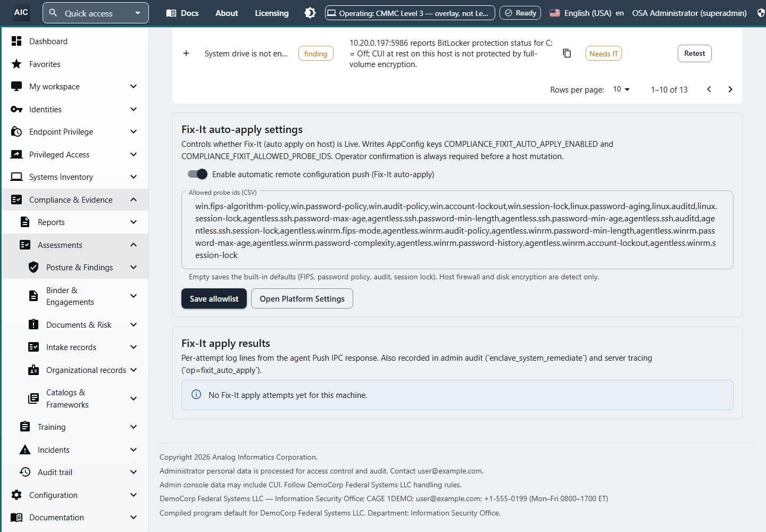The height and width of the screenshot is (532, 766).
Task: Open the Docs menu item
Action: (182, 13)
